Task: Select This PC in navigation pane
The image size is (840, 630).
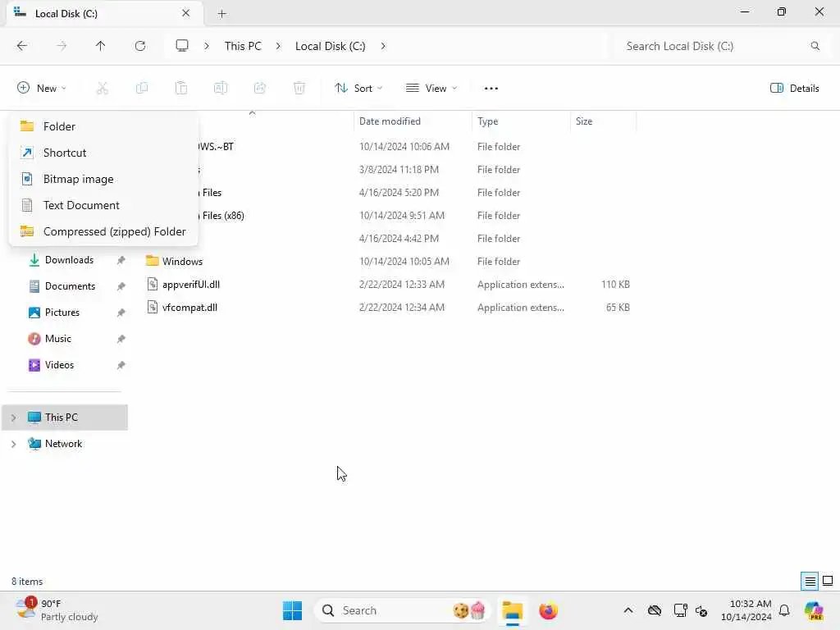Action: (x=65, y=418)
